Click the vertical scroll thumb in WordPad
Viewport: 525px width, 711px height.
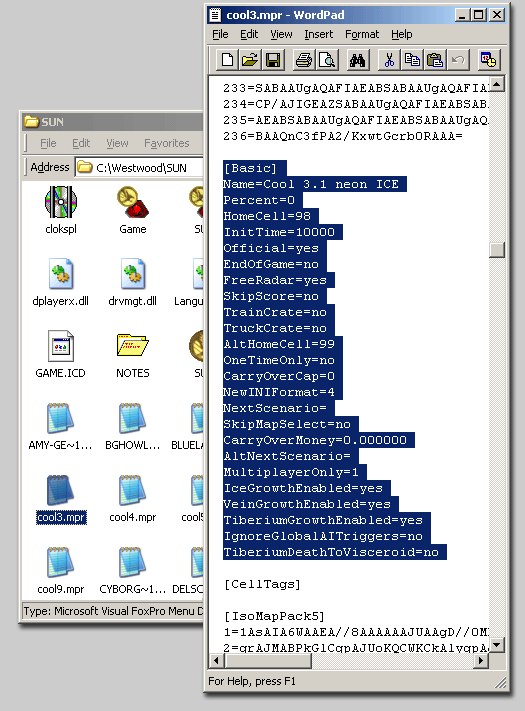click(497, 250)
